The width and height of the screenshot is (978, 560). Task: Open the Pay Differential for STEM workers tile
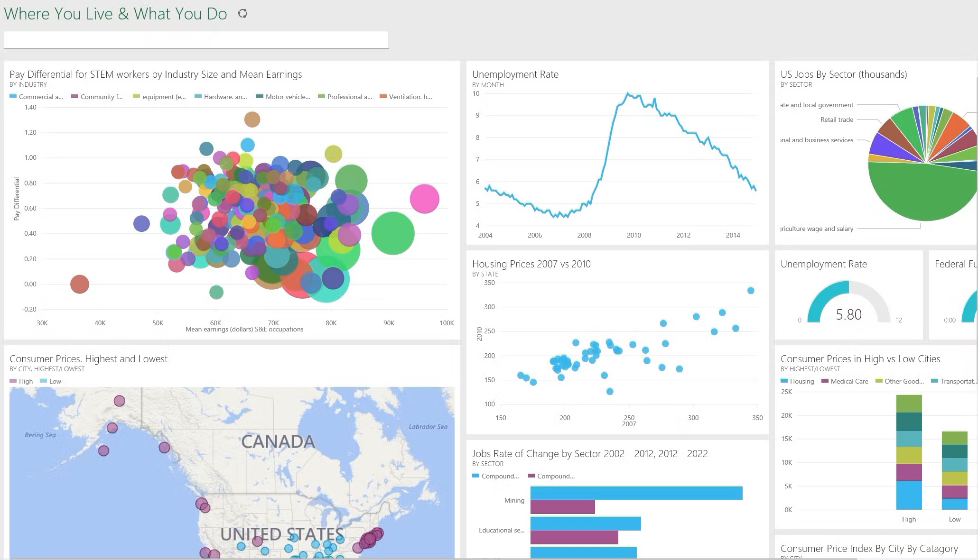click(156, 74)
